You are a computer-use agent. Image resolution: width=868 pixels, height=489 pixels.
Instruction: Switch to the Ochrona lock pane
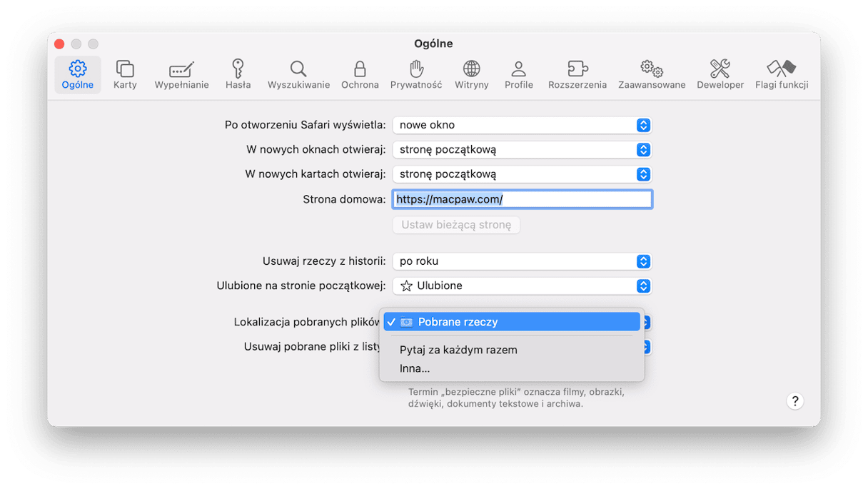360,75
